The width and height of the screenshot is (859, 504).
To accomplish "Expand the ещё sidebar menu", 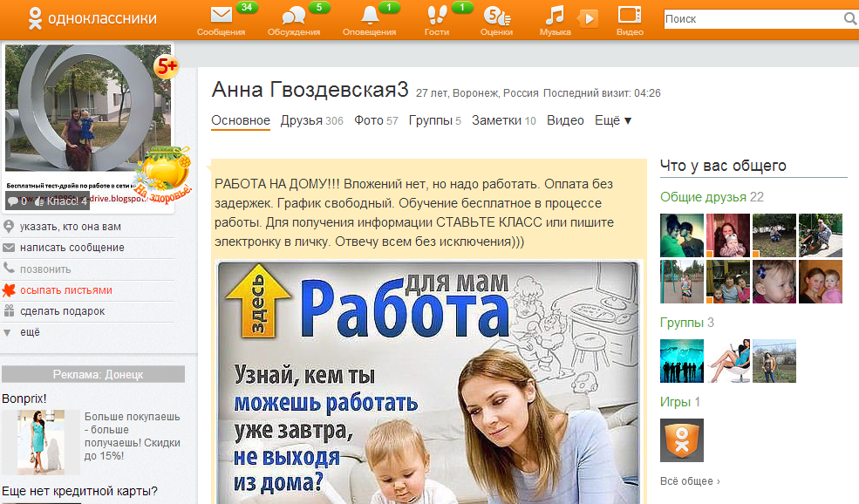I will click(x=31, y=332).
